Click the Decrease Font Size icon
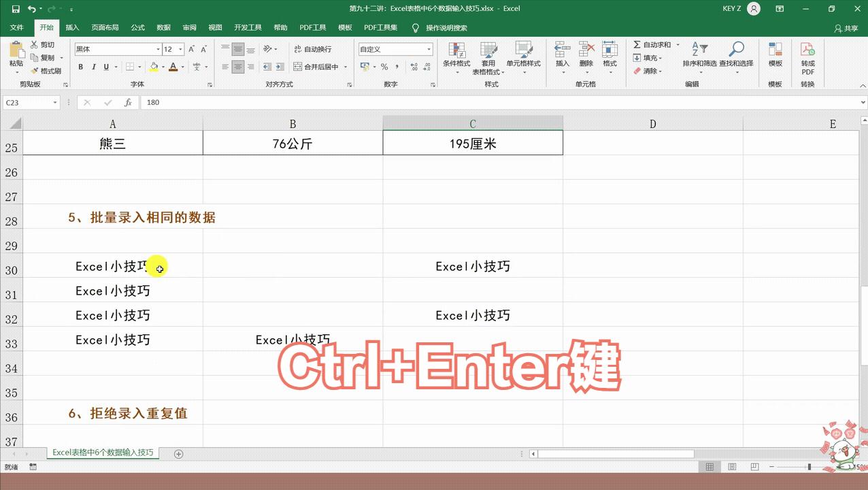Screen dimensions: 868x490 [203, 49]
